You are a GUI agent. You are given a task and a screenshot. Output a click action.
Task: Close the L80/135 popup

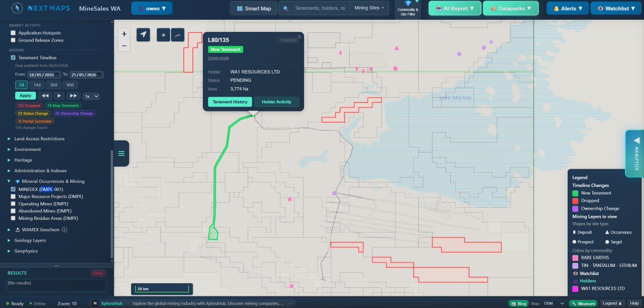tap(300, 37)
